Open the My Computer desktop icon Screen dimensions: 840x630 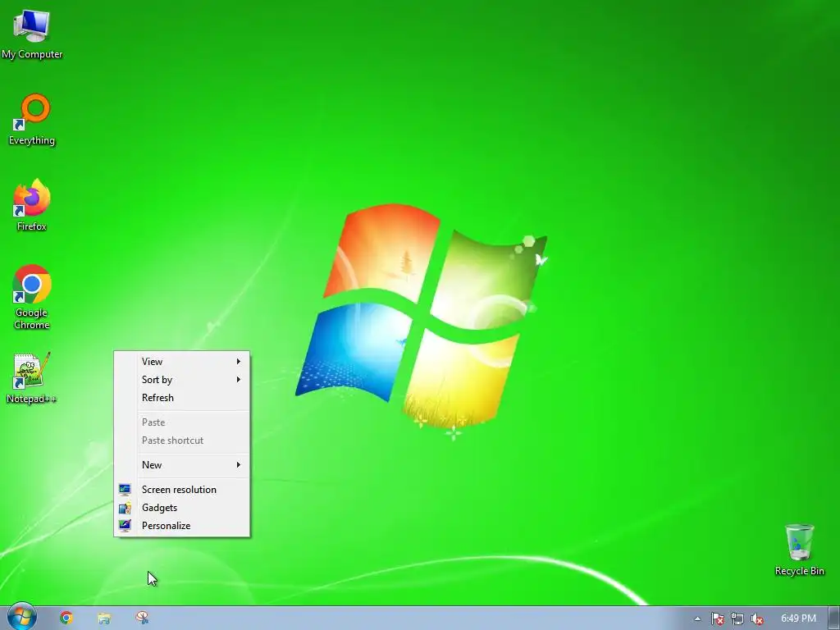pos(32,33)
